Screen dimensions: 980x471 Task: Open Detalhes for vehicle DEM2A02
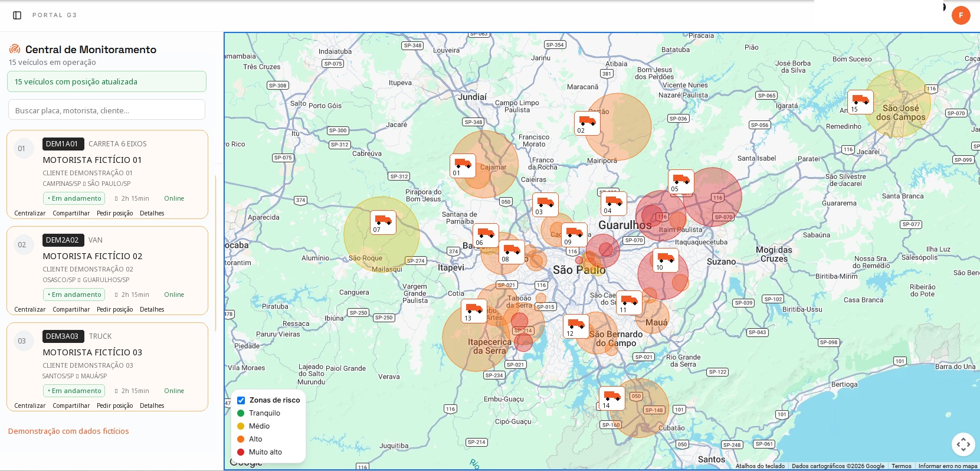pyautogui.click(x=152, y=310)
